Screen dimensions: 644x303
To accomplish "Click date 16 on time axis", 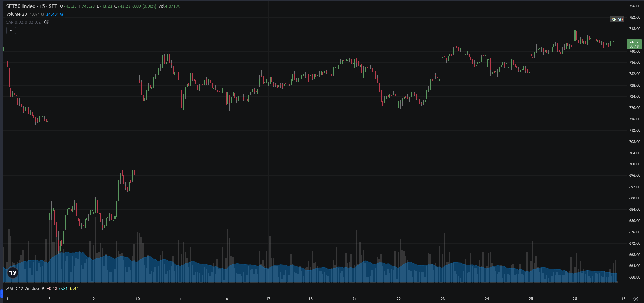I will 226,299.
